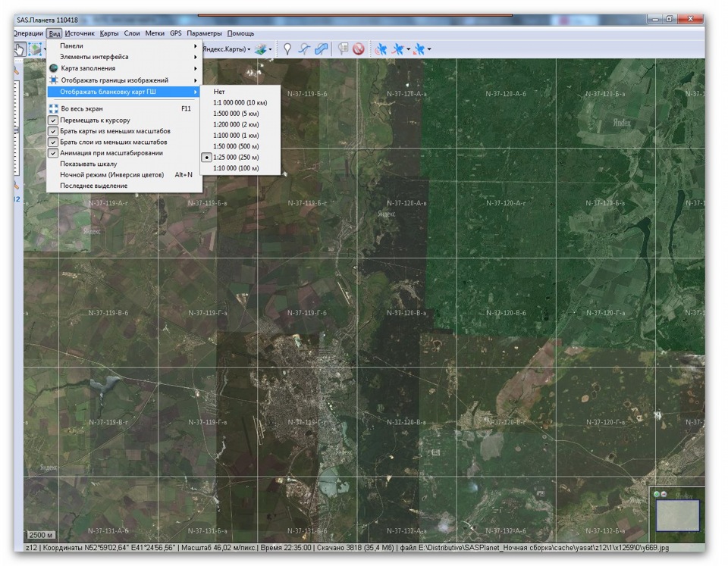Image resolution: width=728 pixels, height=566 pixels.
Task: Expand the Панели submenu
Action: click(x=124, y=46)
